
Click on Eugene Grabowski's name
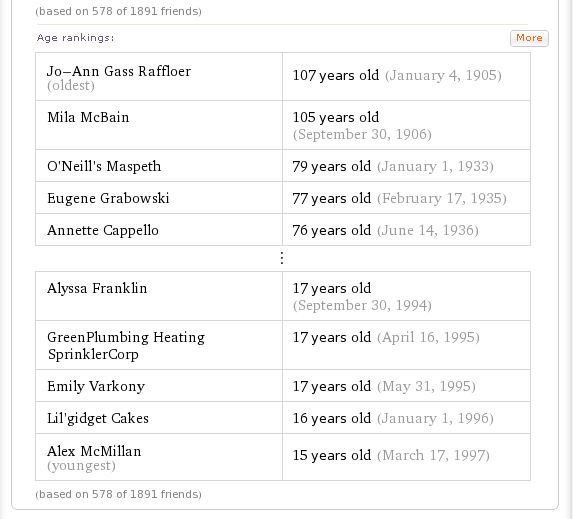pos(108,198)
